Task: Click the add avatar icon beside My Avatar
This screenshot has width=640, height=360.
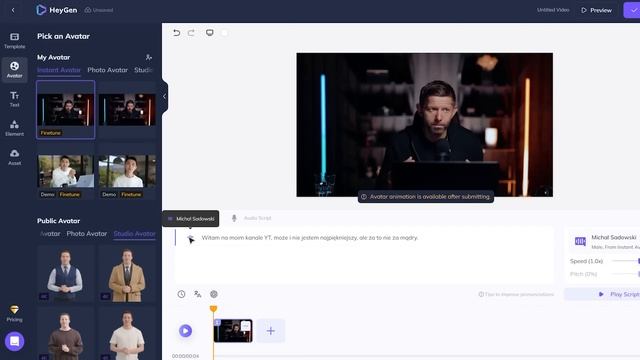Action: [x=149, y=58]
